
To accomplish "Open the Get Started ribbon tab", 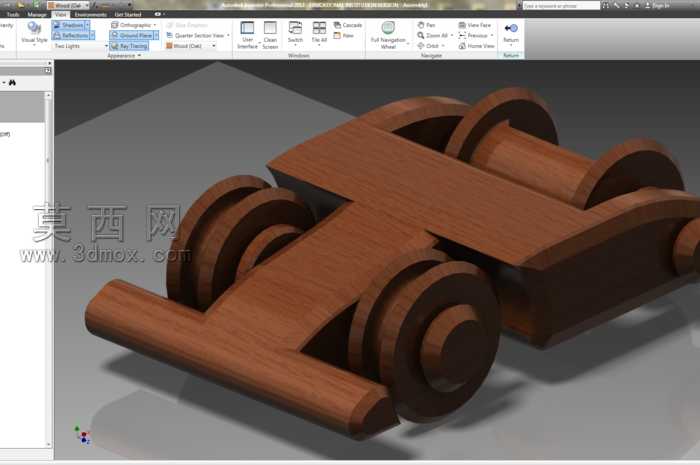I will (x=128, y=14).
